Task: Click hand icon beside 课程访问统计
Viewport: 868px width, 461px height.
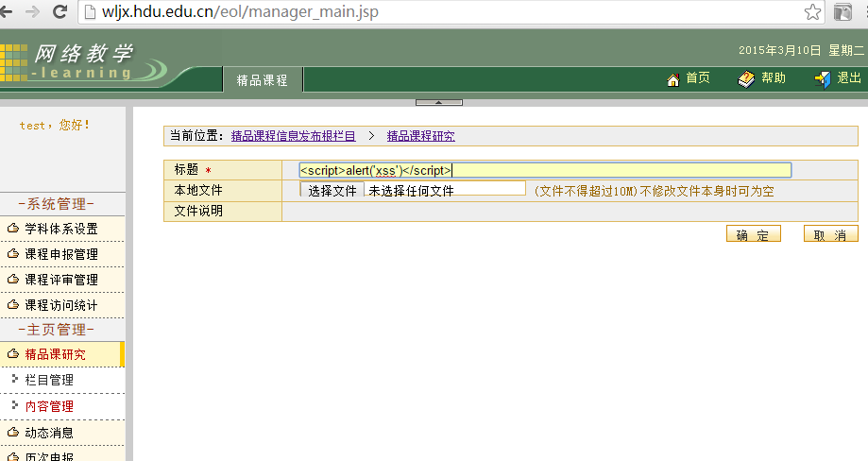Action: pyautogui.click(x=12, y=304)
